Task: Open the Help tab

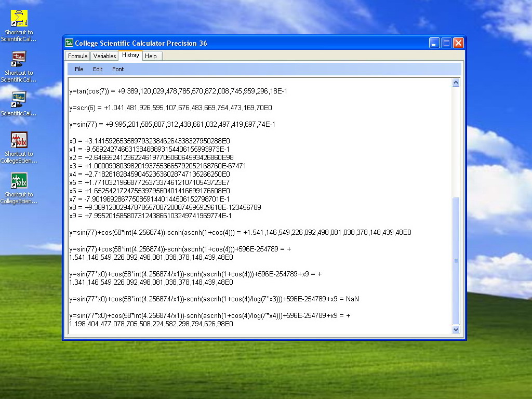Action: coord(151,56)
